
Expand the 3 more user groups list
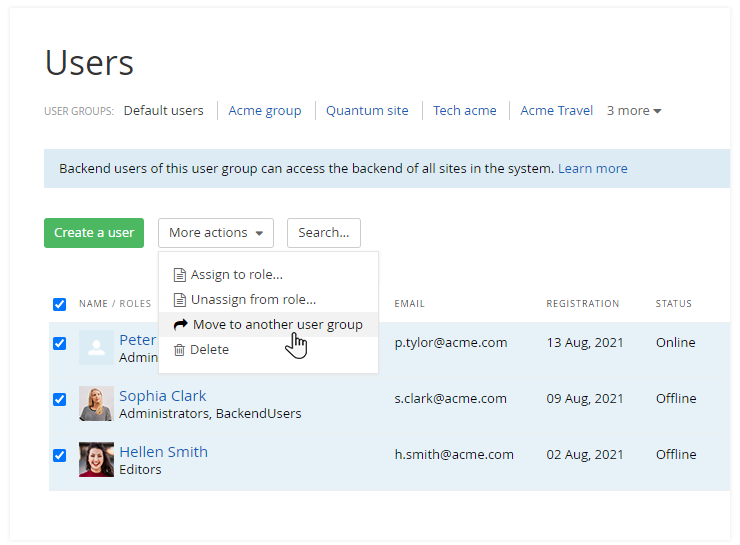(634, 111)
